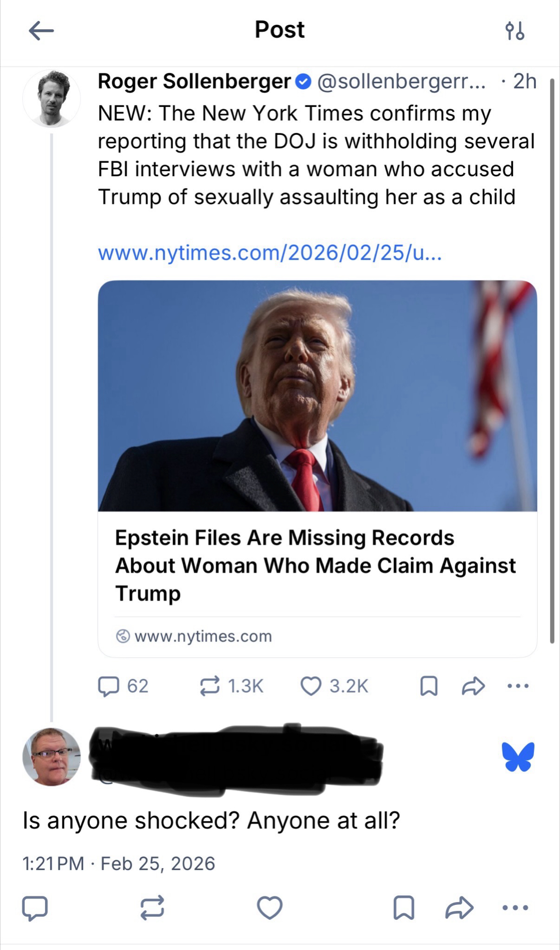
Task: Open thread settings sliders icon
Action: (x=514, y=31)
